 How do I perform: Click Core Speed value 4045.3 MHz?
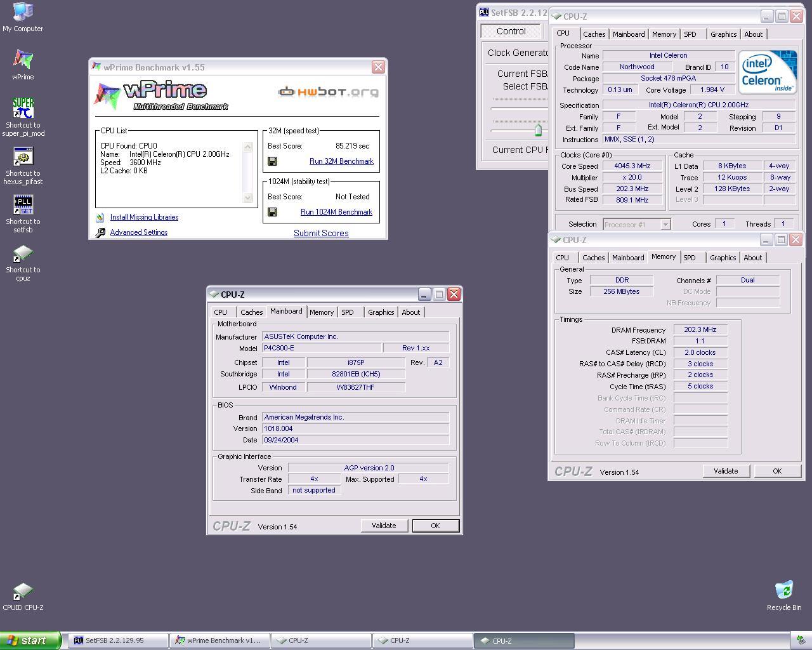tap(632, 166)
